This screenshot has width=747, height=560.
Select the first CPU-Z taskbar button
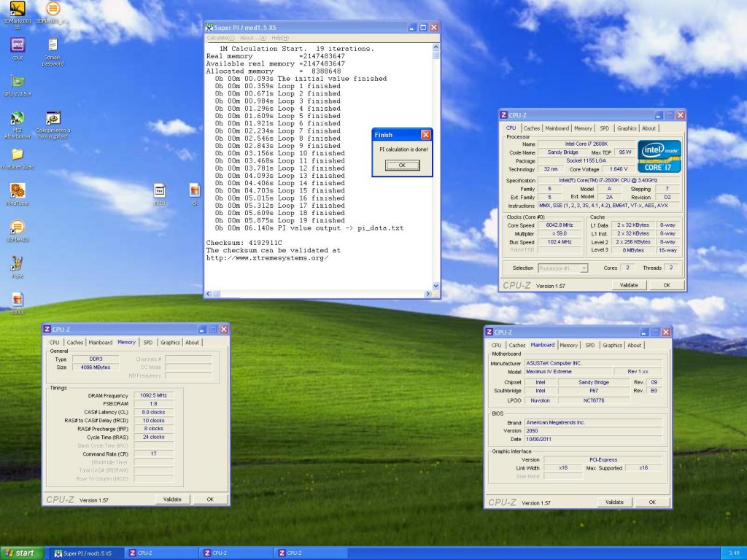coord(162,553)
